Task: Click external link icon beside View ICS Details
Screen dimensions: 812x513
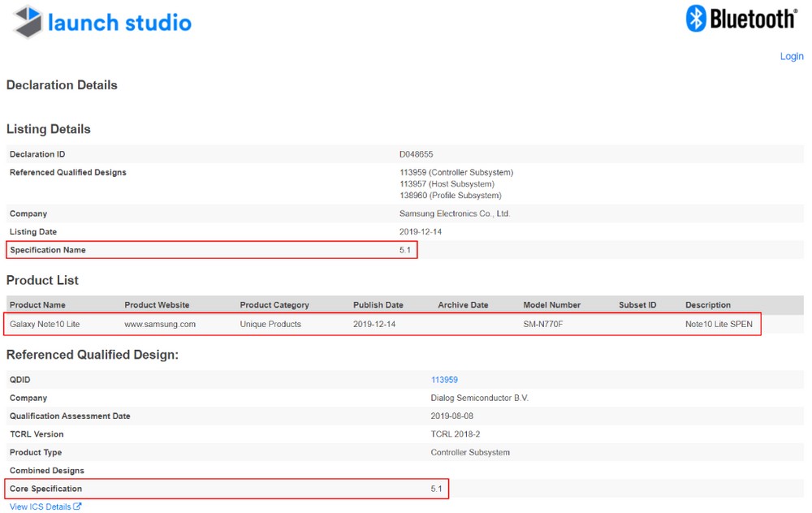Action: click(x=78, y=507)
